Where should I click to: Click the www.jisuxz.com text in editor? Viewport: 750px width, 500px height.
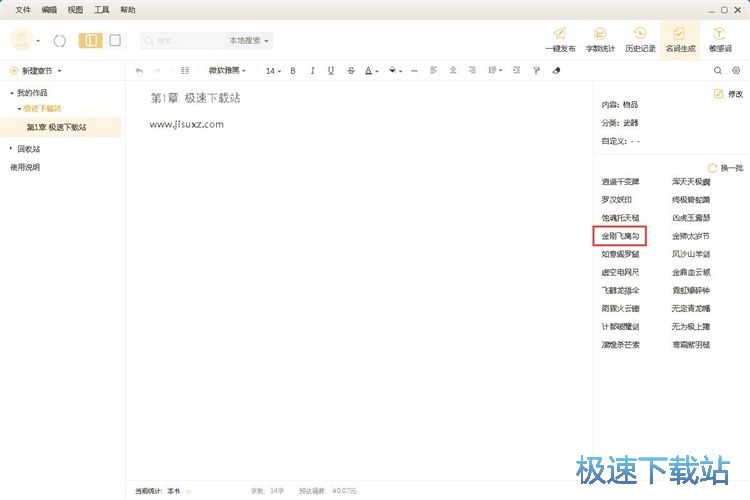187,124
